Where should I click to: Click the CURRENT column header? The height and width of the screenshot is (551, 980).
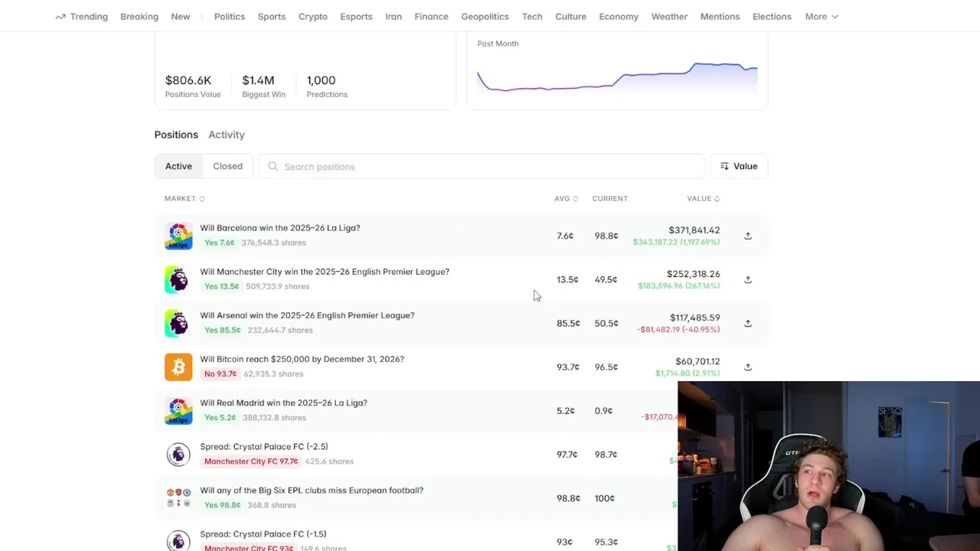pos(609,198)
